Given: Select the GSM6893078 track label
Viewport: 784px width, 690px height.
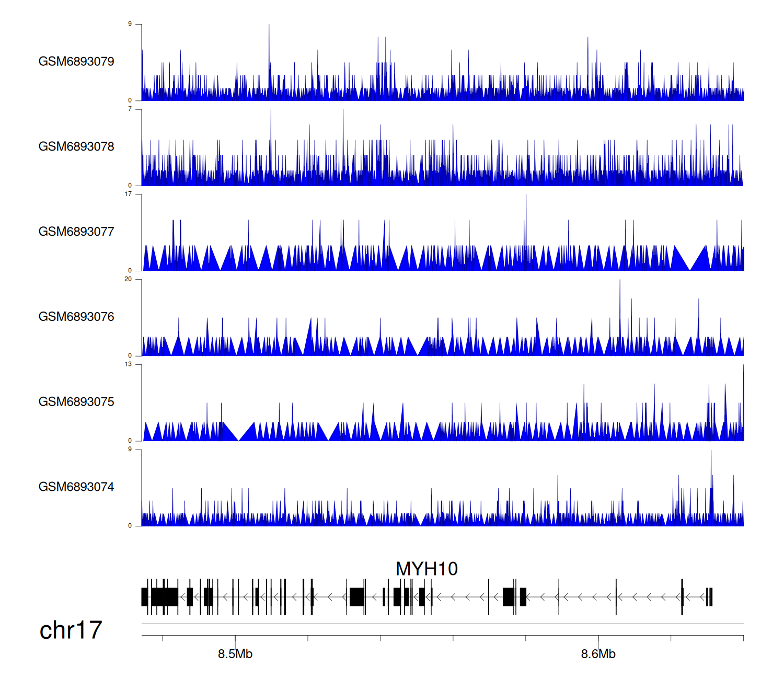Looking at the screenshot, I should pyautogui.click(x=76, y=147).
